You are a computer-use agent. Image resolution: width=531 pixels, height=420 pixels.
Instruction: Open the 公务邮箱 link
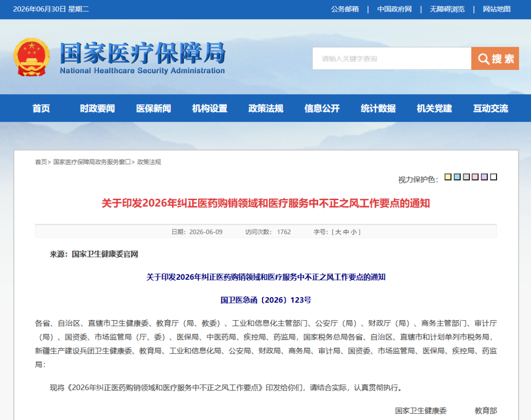[345, 9]
